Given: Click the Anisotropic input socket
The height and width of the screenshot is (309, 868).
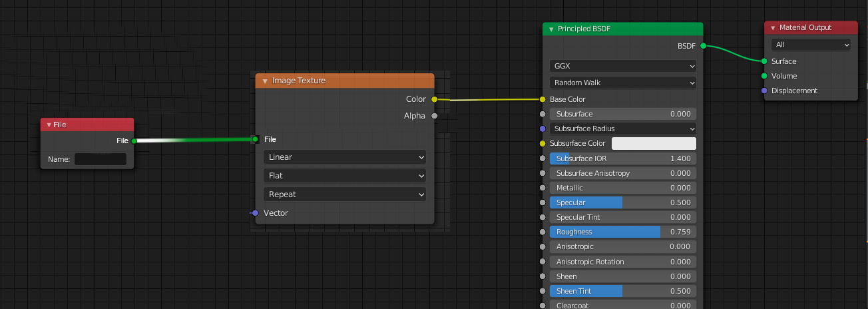Looking at the screenshot, I should coord(542,246).
